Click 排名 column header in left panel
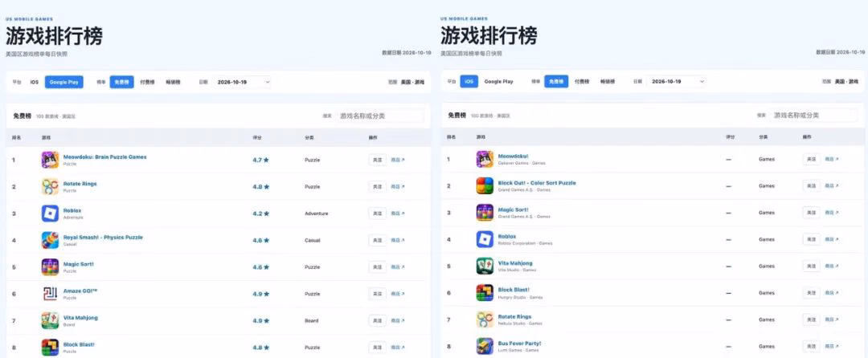Screen dimensions: 868x358 click(x=17, y=137)
